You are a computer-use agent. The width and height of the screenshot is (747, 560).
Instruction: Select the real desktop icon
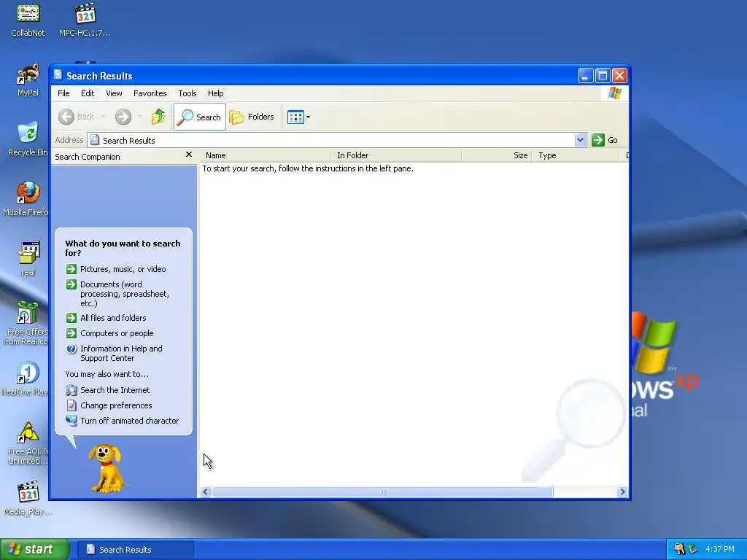[28, 259]
